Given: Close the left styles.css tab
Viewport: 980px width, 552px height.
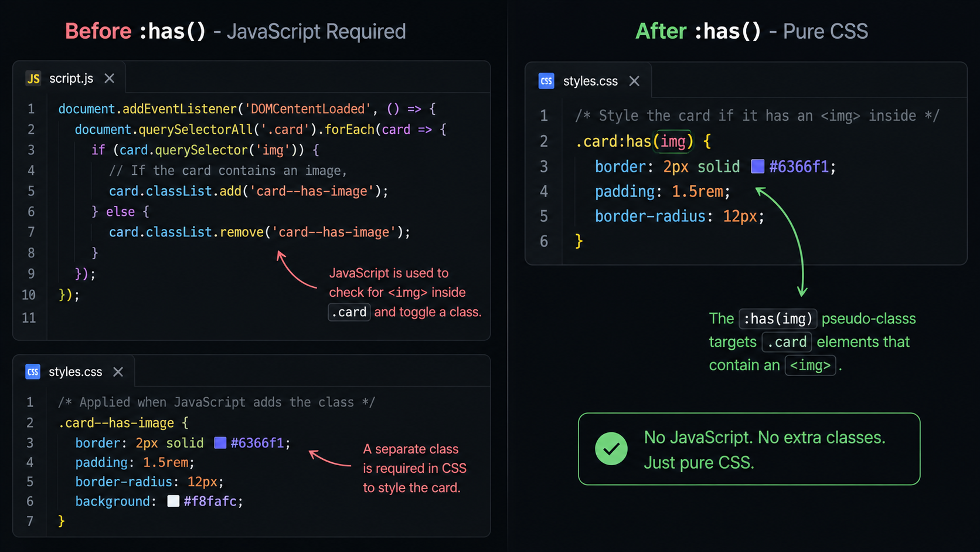Looking at the screenshot, I should (118, 372).
